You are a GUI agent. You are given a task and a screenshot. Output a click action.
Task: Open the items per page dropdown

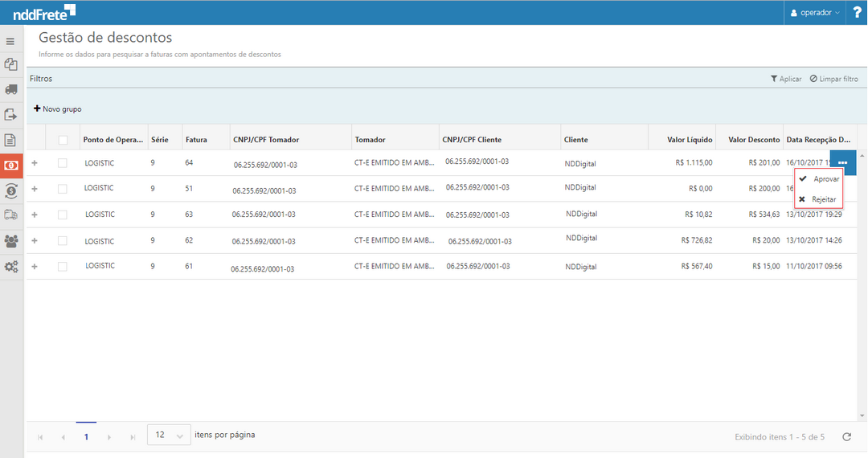[x=169, y=435]
